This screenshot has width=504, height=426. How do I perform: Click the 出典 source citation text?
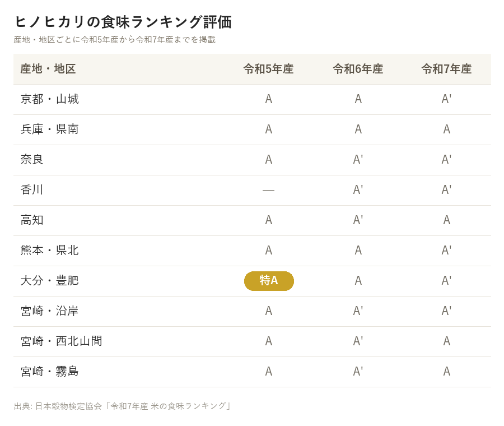[x=123, y=406]
